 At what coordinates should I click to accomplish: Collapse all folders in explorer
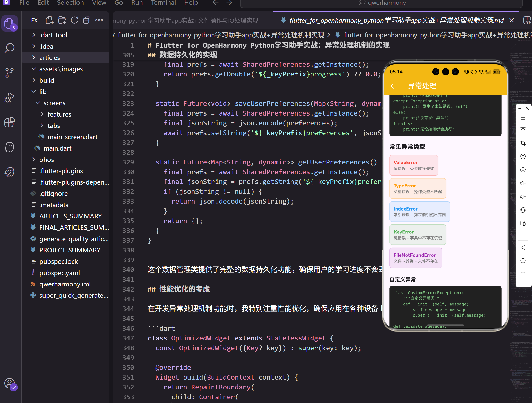pyautogui.click(x=87, y=20)
